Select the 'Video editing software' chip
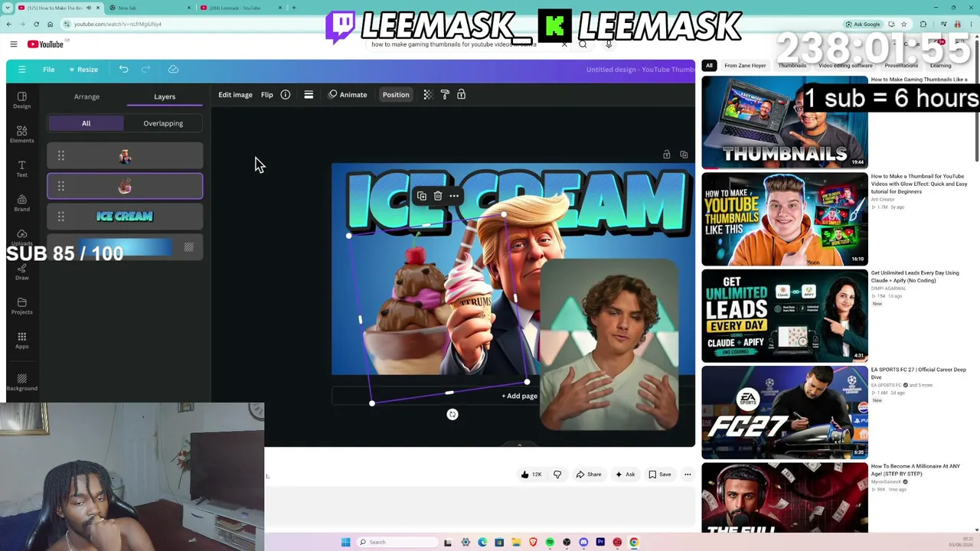This screenshot has height=551, width=980. click(x=845, y=66)
